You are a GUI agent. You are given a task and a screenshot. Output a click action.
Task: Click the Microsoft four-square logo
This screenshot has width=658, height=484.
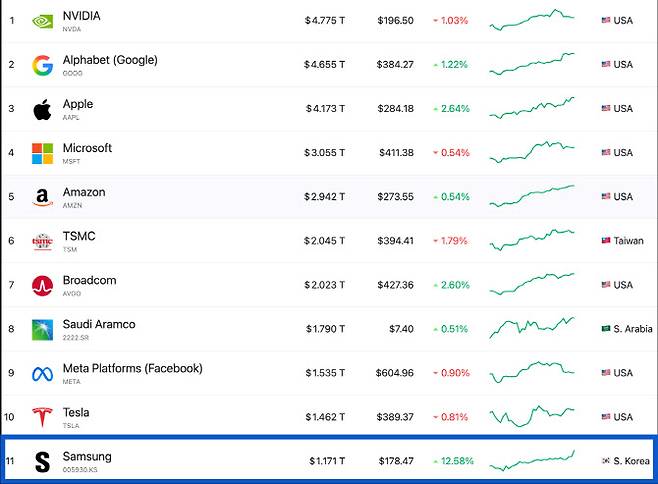click(x=42, y=153)
